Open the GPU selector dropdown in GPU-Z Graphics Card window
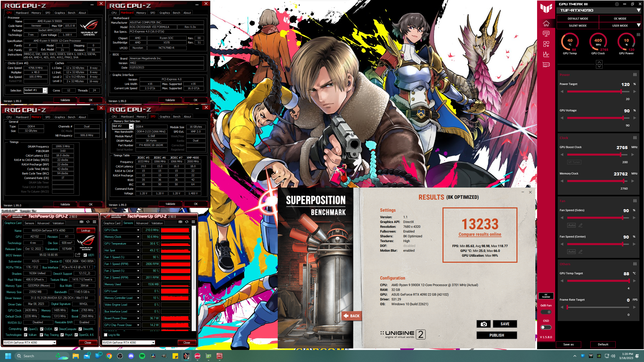The width and height of the screenshot is (644, 362). tap(54, 343)
